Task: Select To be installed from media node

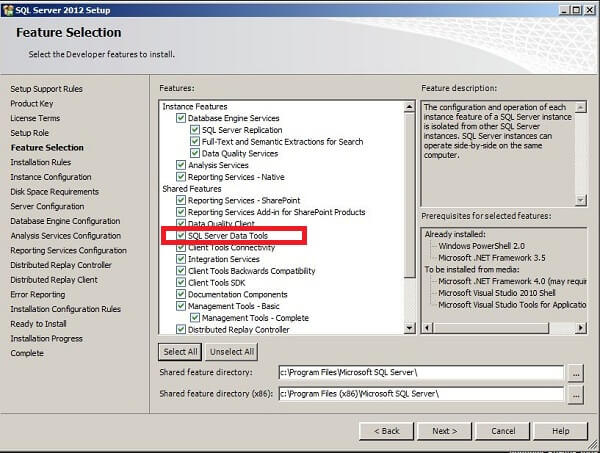Action: [x=472, y=269]
